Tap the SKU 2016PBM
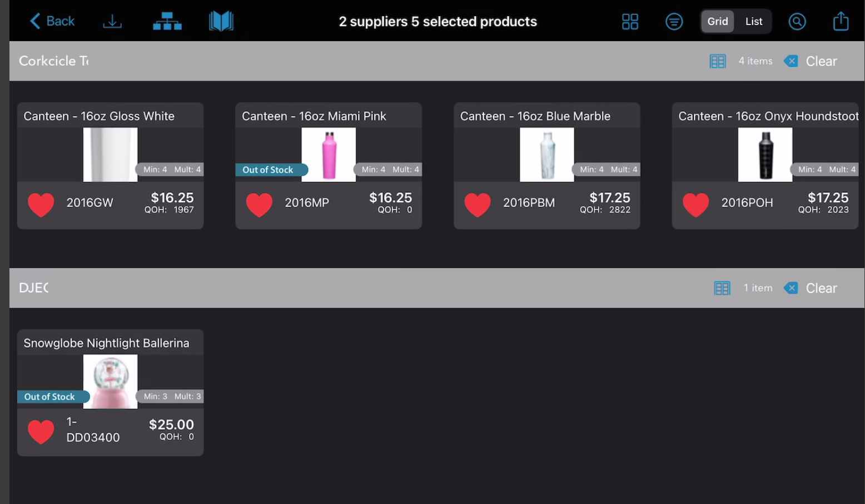865x504 pixels. [529, 203]
